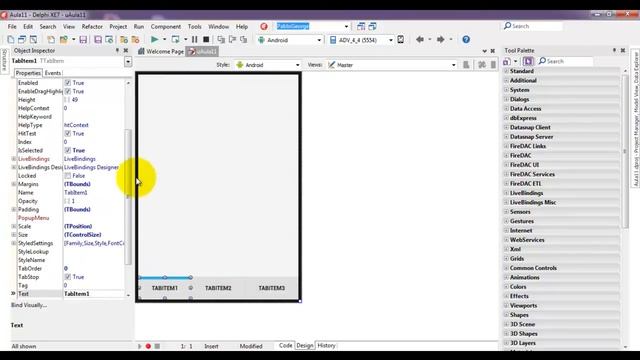Screen dimensions: 640x360
Task: Enable the Locked property checkbox
Action: 68,176
